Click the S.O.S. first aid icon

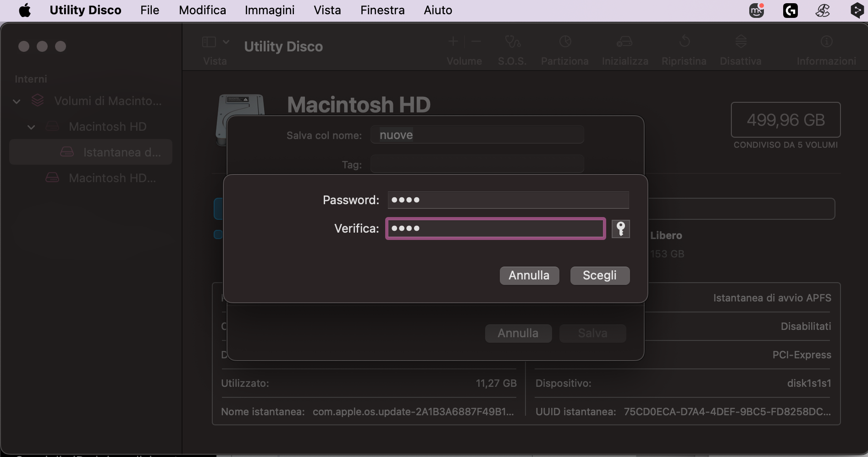[x=512, y=42]
